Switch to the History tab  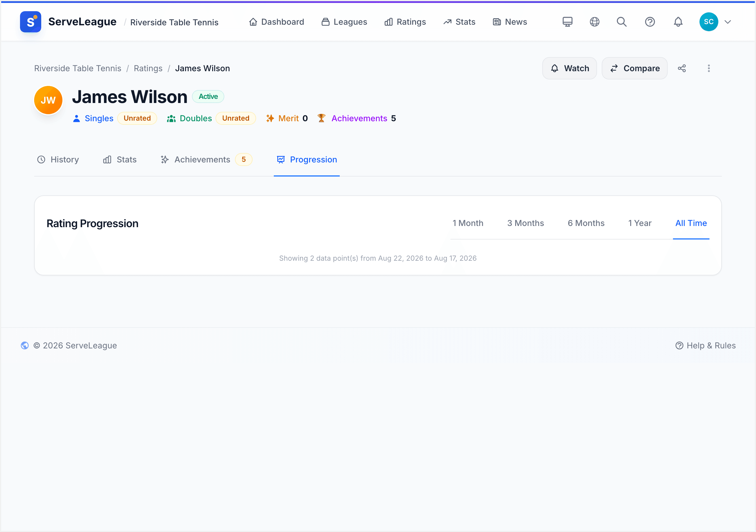pos(58,160)
